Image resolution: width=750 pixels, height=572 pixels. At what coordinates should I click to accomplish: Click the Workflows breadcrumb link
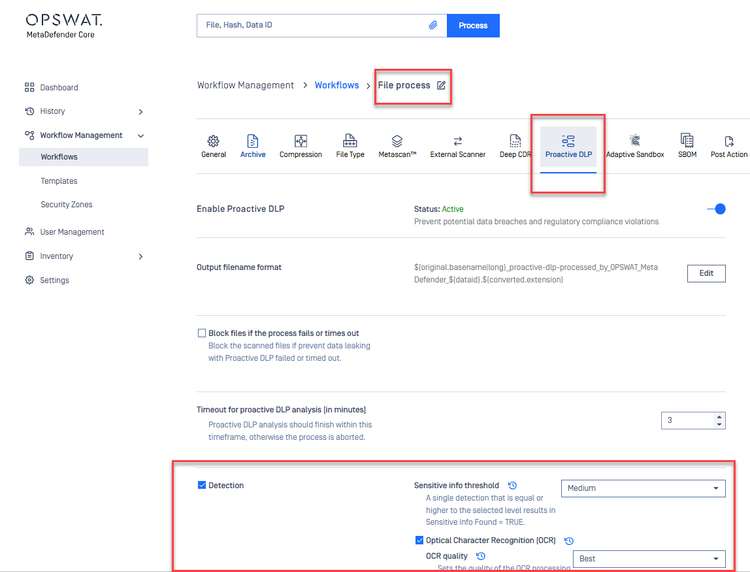click(x=337, y=85)
